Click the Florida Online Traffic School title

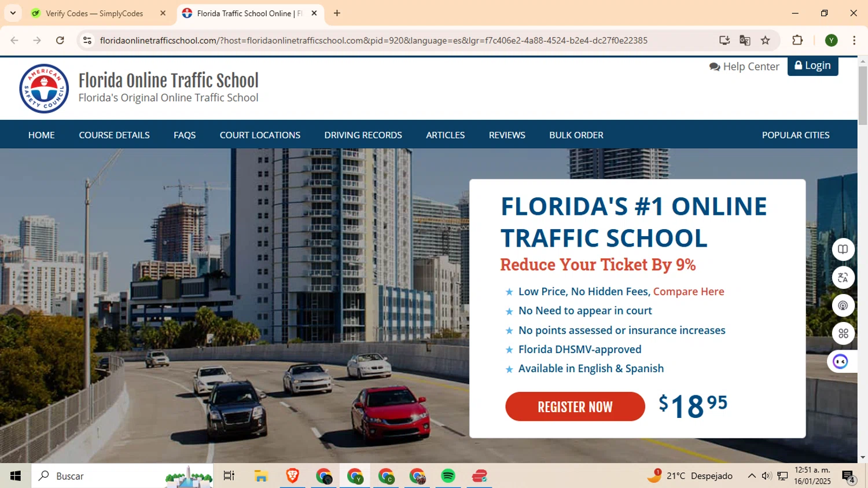168,80
